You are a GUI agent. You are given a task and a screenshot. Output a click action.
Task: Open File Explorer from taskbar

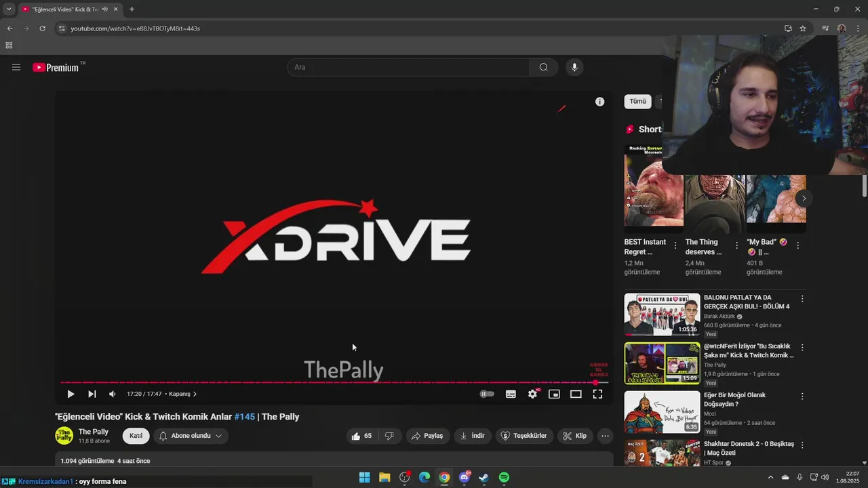[x=384, y=477]
